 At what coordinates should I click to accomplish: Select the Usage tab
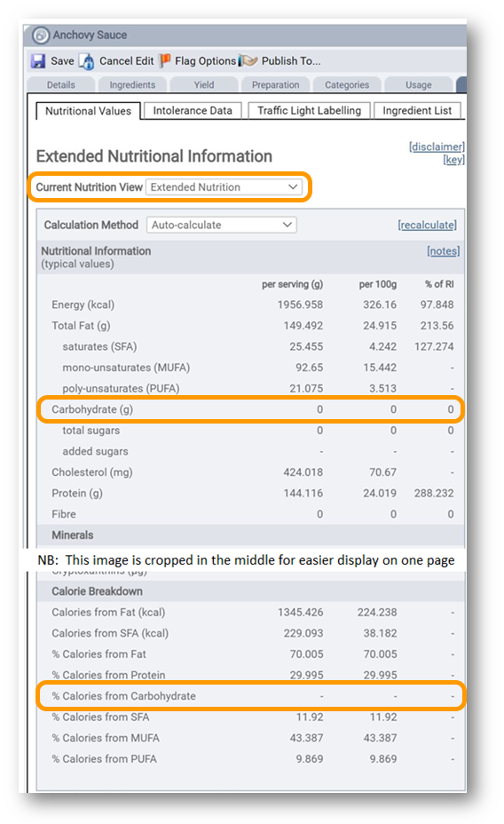419,84
